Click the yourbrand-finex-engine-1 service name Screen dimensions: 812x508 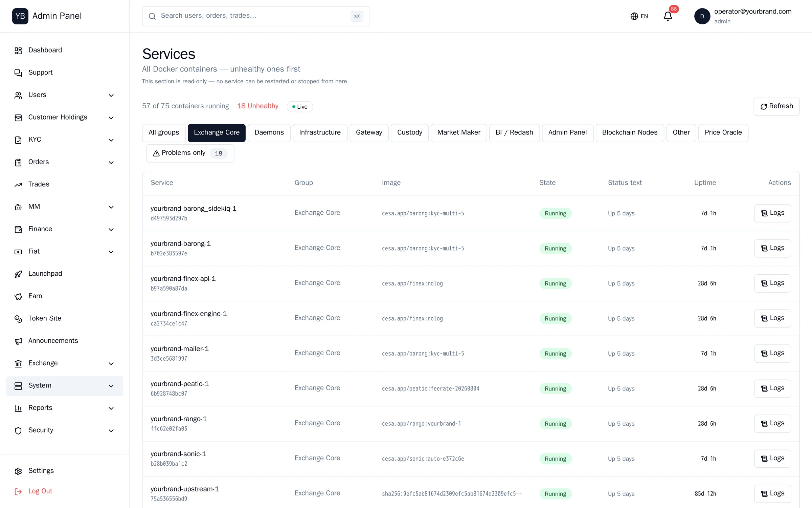point(189,314)
